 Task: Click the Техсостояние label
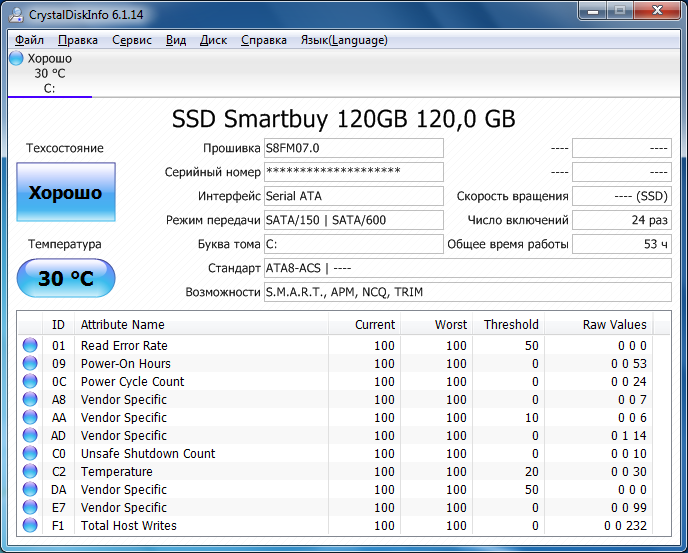pyautogui.click(x=65, y=148)
